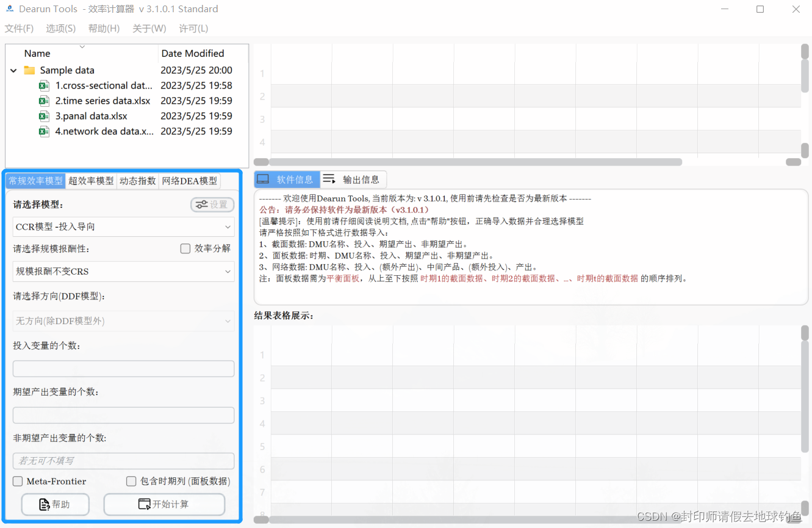Open the 设置 settings control

pyautogui.click(x=212, y=205)
